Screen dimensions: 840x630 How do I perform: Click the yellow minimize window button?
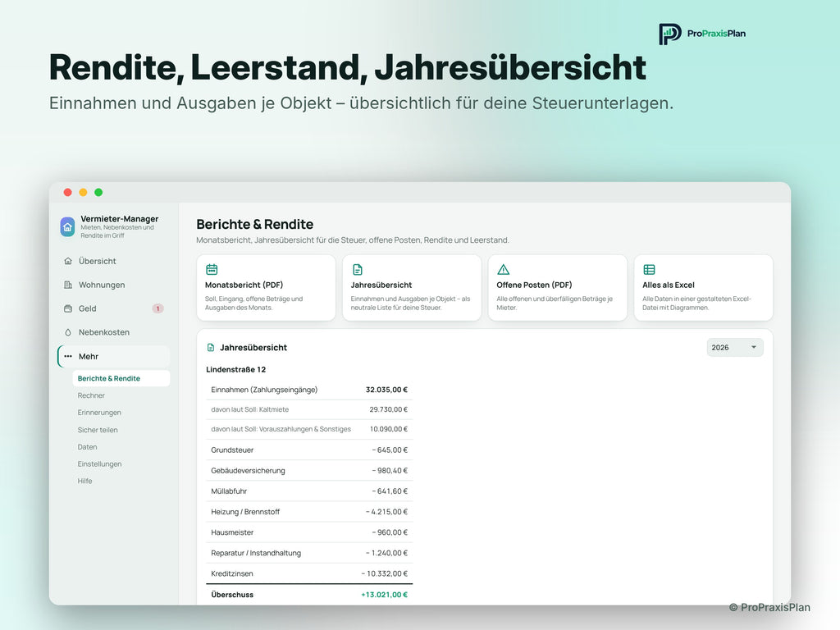(83, 192)
